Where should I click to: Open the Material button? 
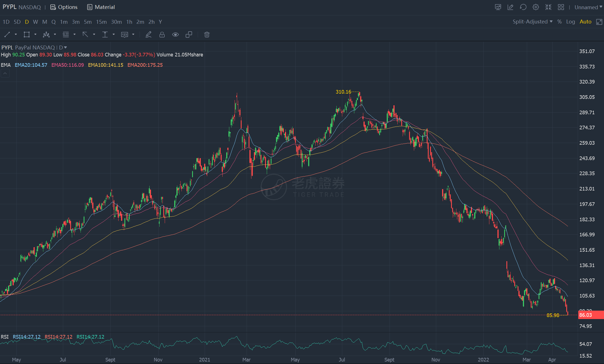point(101,7)
